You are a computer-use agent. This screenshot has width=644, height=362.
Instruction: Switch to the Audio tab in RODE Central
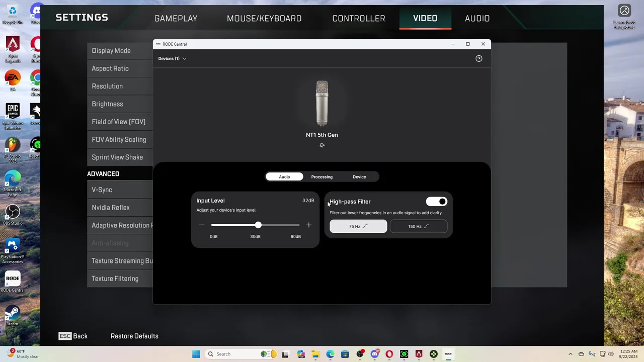point(284,176)
